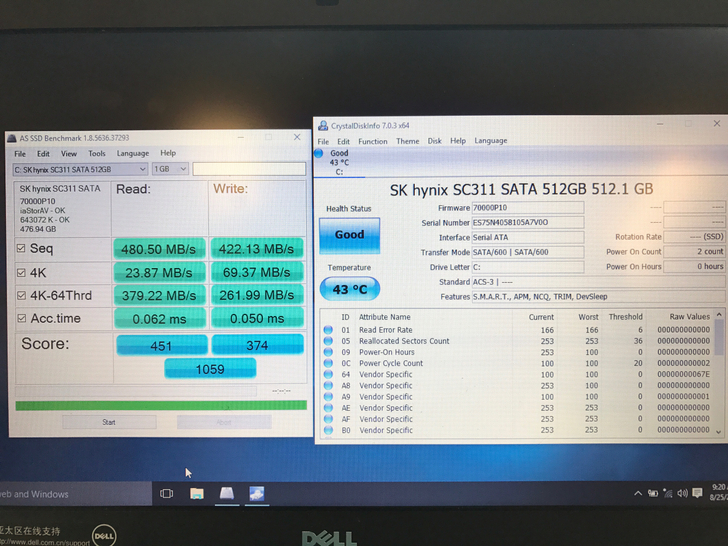
Task: Click the Raw Values column header
Action: (689, 317)
